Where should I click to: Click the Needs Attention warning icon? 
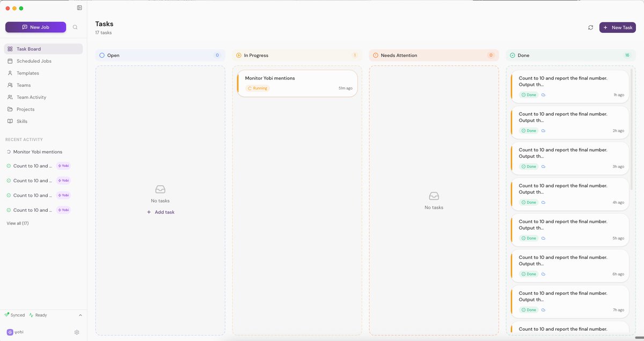[x=376, y=55]
